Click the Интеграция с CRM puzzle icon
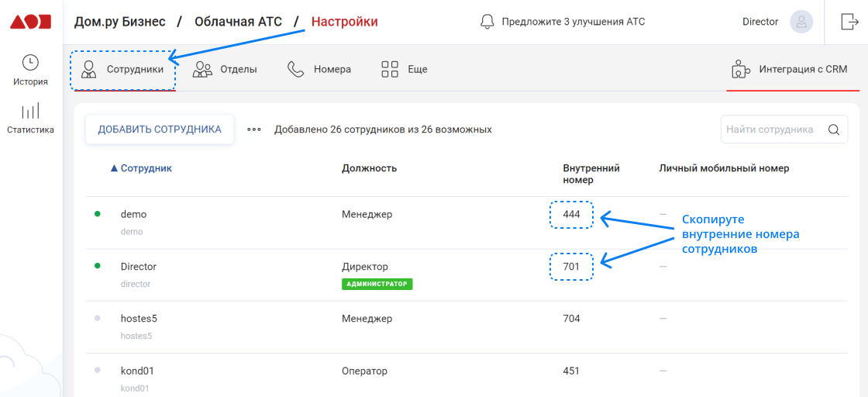868x397 pixels. point(741,70)
